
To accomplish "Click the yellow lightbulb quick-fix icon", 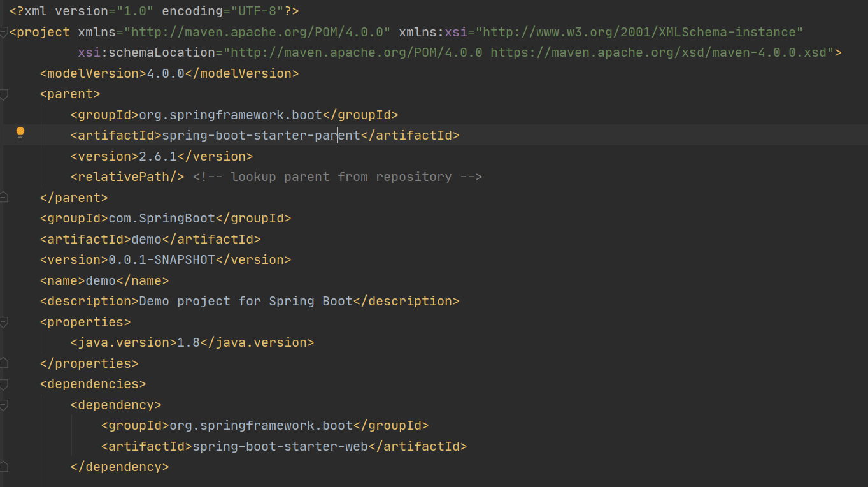I will tap(20, 133).
